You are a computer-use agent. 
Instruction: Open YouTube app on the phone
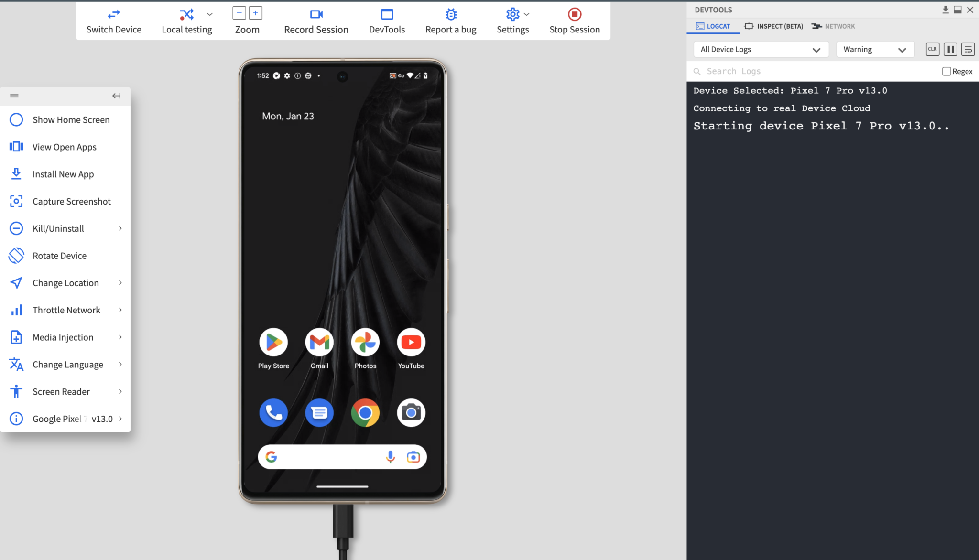click(411, 343)
